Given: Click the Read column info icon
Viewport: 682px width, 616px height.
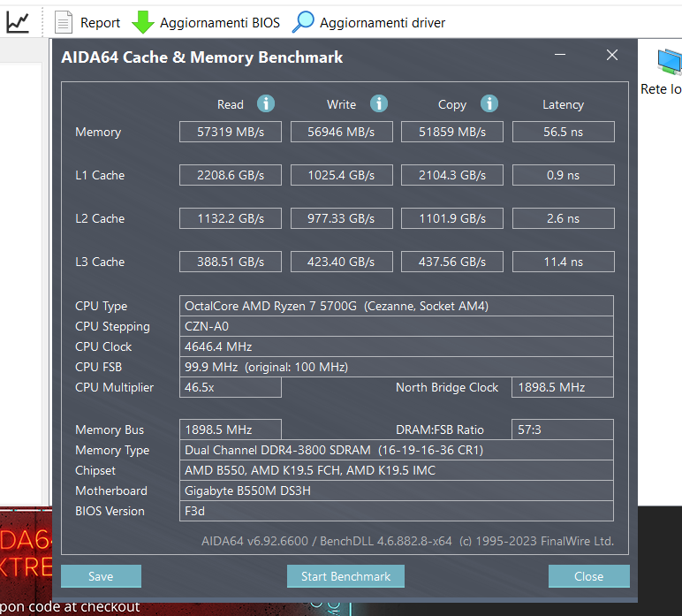Looking at the screenshot, I should click(x=266, y=104).
